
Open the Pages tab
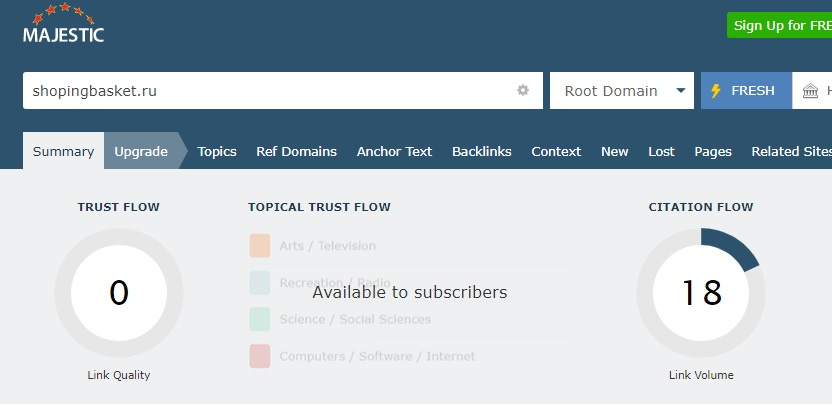pyautogui.click(x=713, y=151)
